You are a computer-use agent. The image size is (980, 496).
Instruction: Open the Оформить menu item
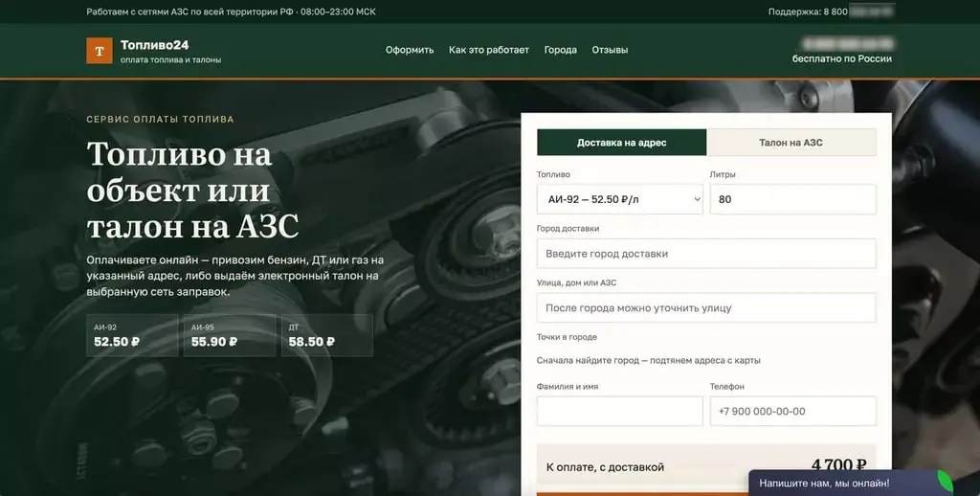point(410,50)
